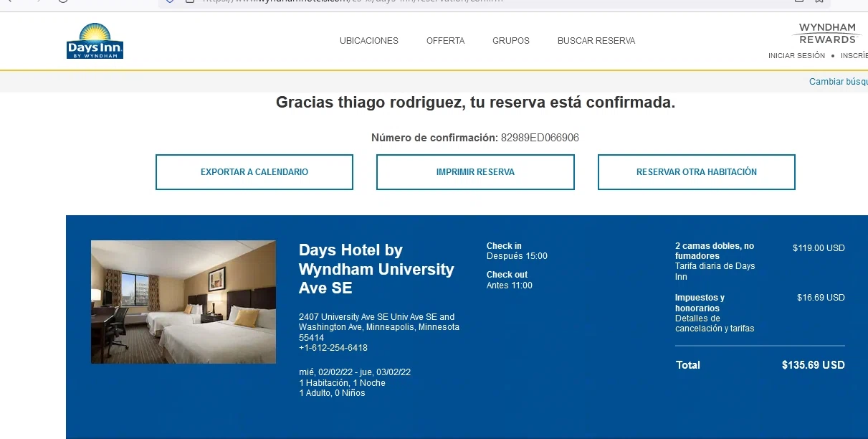The width and height of the screenshot is (868, 439).
Task: Click '1 Adulto, 0 Niños' guest text
Action: point(332,393)
